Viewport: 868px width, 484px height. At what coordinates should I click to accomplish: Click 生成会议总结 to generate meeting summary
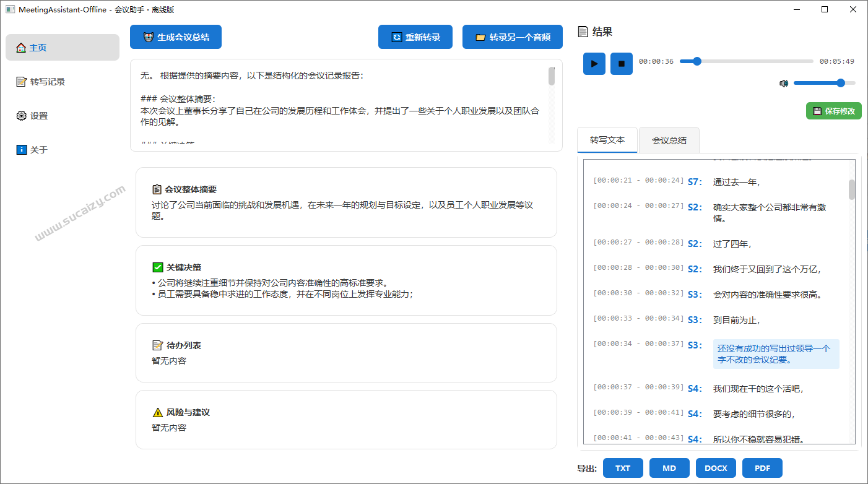pos(175,37)
